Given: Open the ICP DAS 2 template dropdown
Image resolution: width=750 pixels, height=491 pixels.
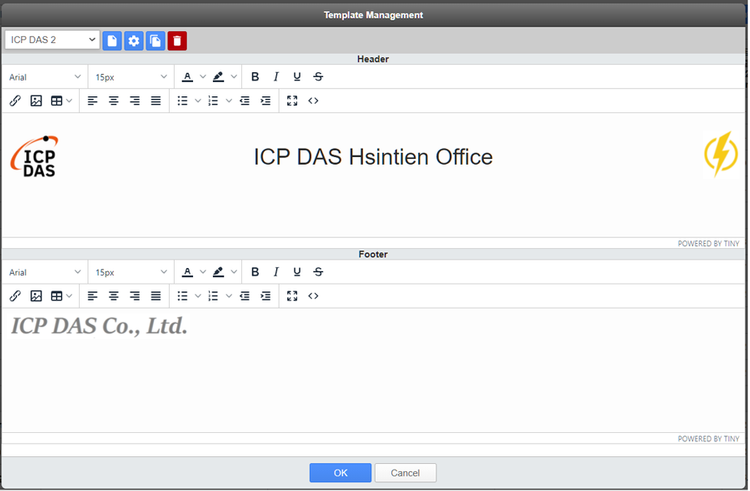Looking at the screenshot, I should click(x=52, y=40).
